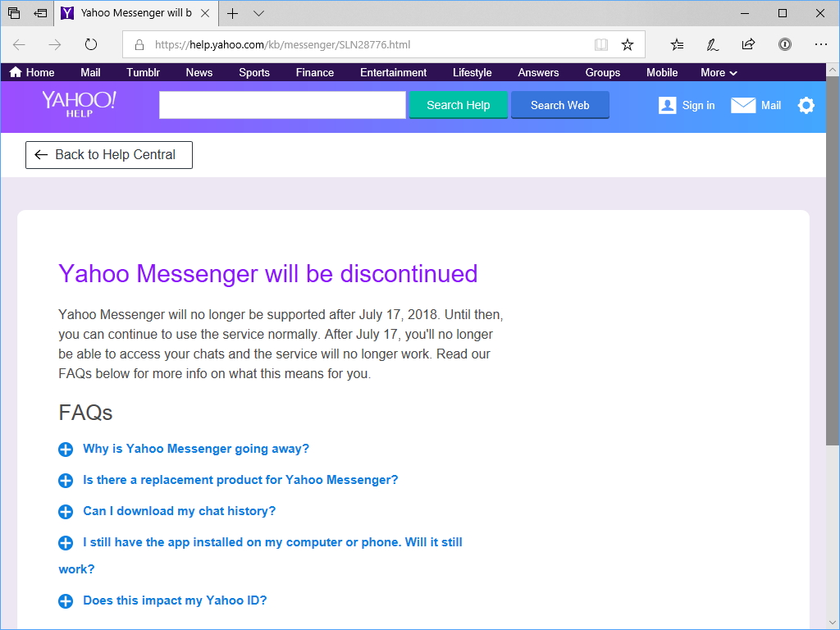This screenshot has height=630, width=840.
Task: Open the browser settings menu via ellipsis icon
Action: pos(822,44)
